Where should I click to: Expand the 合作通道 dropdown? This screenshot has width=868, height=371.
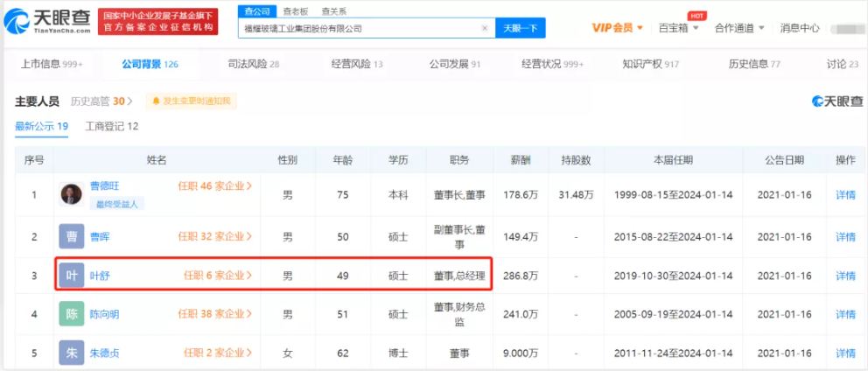pos(739,28)
